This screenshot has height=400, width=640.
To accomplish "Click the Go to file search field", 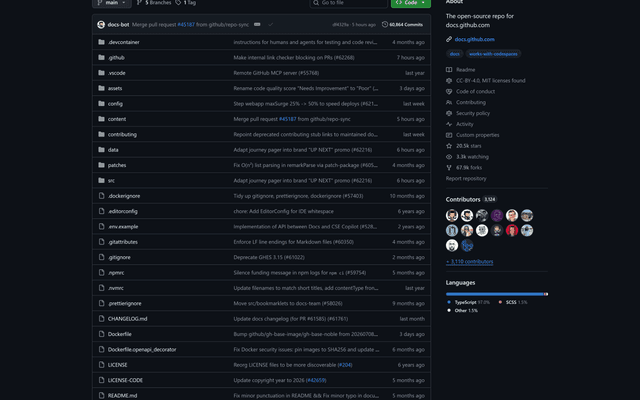I will pyautogui.click(x=349, y=3).
